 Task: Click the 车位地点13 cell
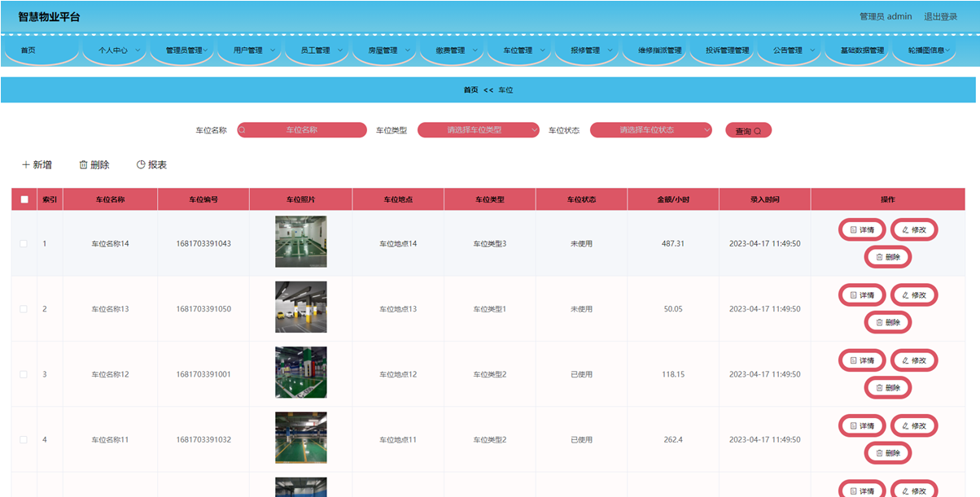(x=398, y=309)
